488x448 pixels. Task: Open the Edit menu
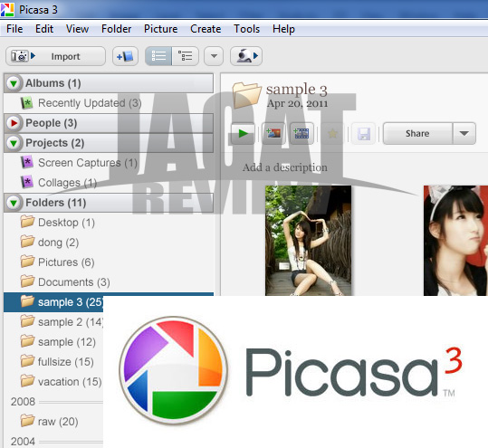[x=44, y=29]
